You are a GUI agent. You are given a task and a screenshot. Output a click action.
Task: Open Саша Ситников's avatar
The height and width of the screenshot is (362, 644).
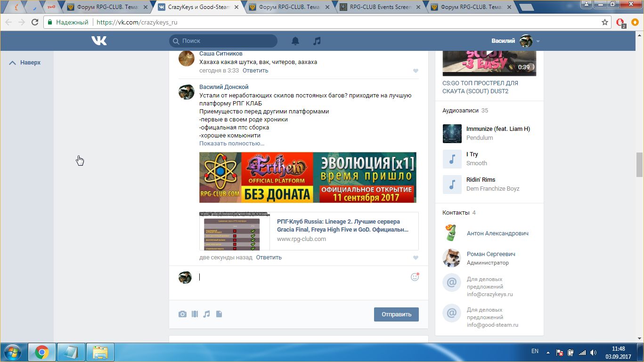click(187, 58)
